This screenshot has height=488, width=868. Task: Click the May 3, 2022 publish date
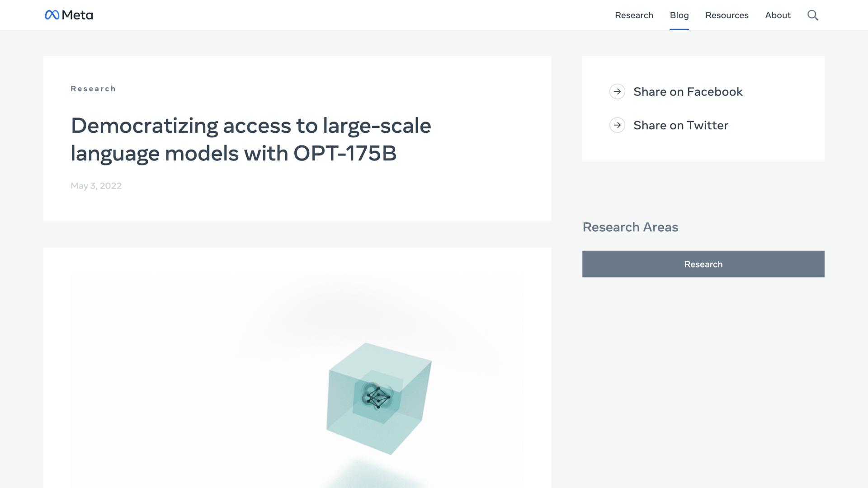(96, 186)
